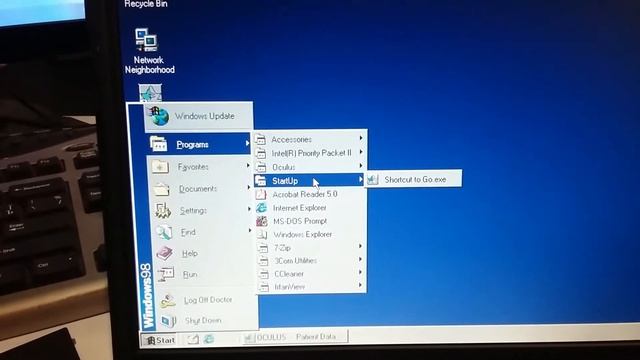This screenshot has width=640, height=360.
Task: Click the Shortcut to Go.exe icon
Action: pyautogui.click(x=373, y=179)
